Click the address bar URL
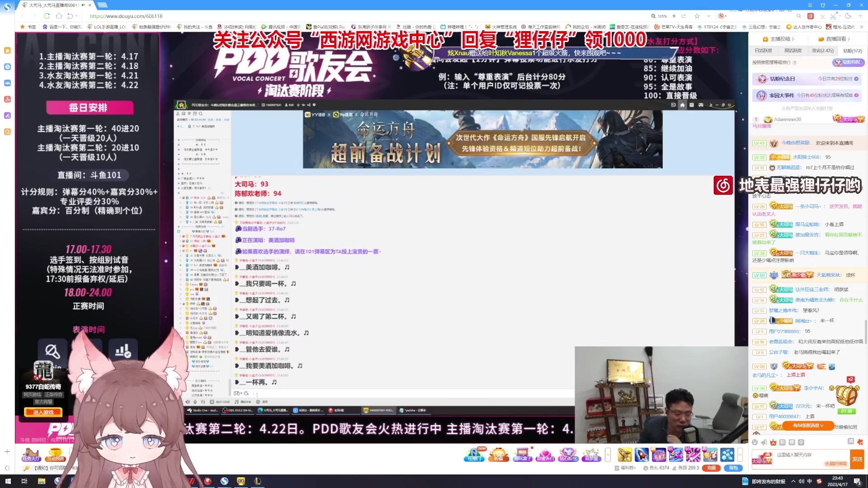868x488 pixels. point(126,16)
